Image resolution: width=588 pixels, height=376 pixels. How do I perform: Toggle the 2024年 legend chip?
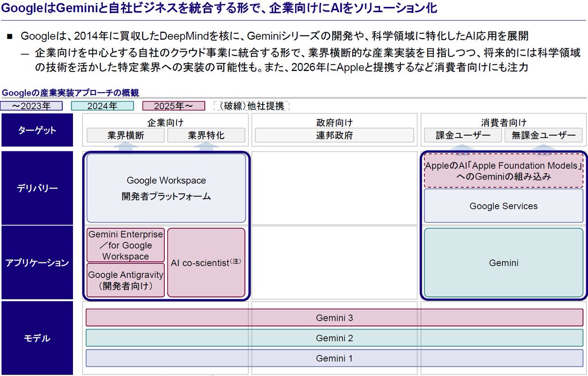[102, 106]
